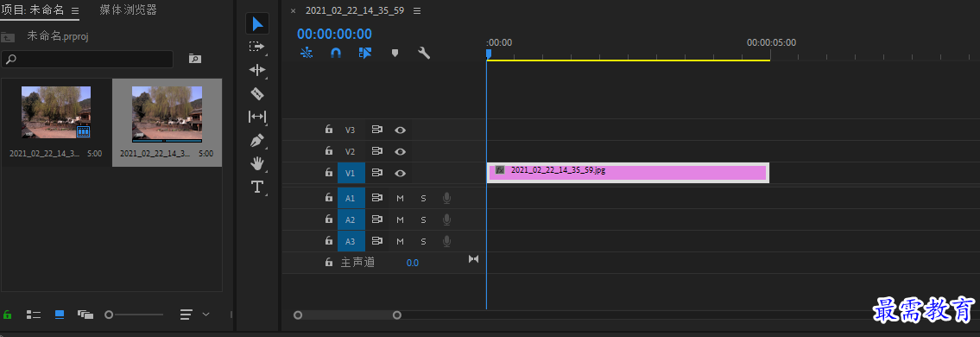
Task: Toggle sync lock for track A2
Action: click(x=376, y=219)
